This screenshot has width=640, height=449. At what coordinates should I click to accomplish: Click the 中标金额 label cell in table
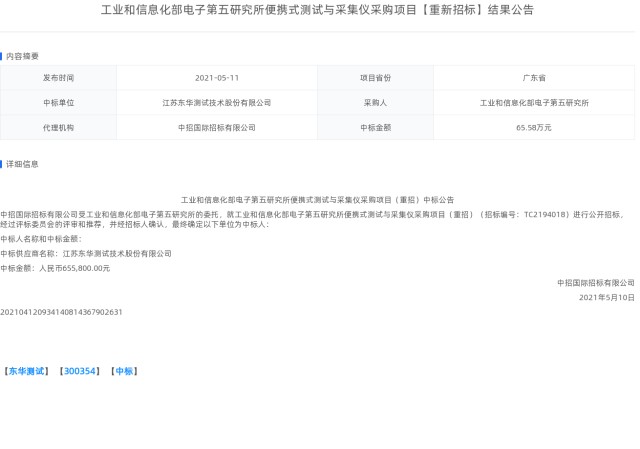[375, 127]
